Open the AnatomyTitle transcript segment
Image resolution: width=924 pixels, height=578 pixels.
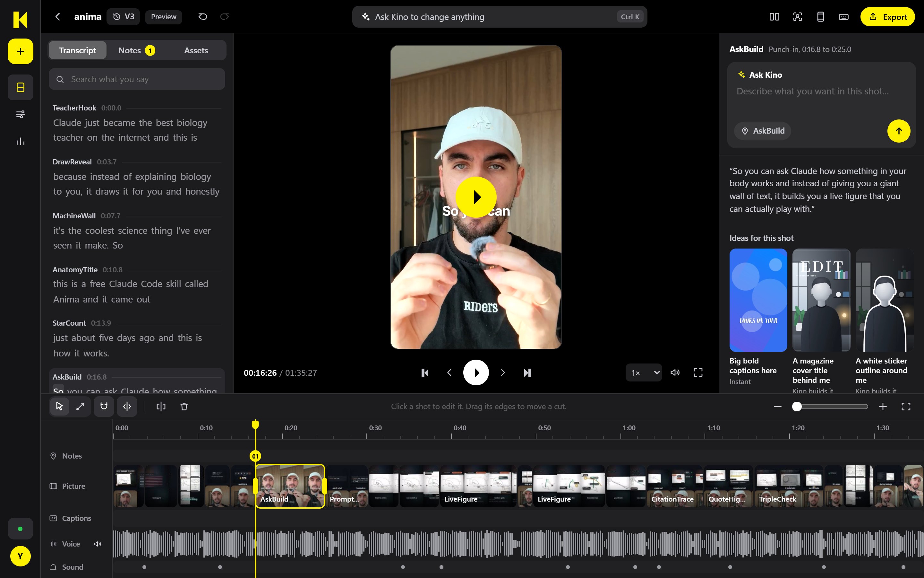pyautogui.click(x=137, y=285)
